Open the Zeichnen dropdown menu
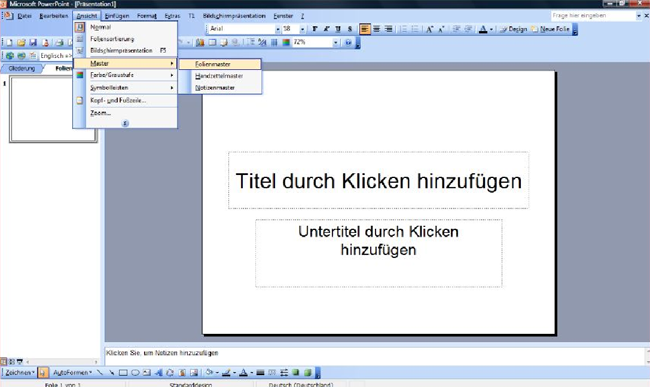The image size is (650, 387). coord(19,372)
